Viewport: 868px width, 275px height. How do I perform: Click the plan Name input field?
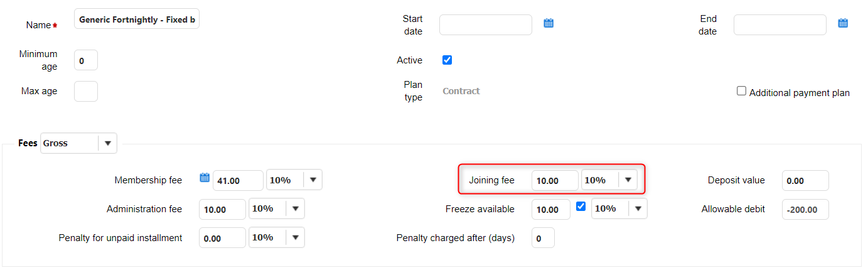[x=137, y=19]
